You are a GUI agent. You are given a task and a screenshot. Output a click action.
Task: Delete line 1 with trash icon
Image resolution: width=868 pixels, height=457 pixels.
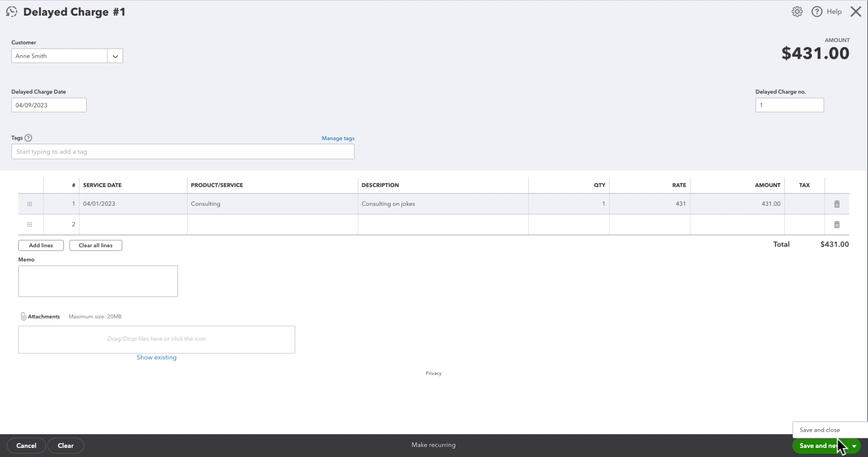pyautogui.click(x=837, y=204)
